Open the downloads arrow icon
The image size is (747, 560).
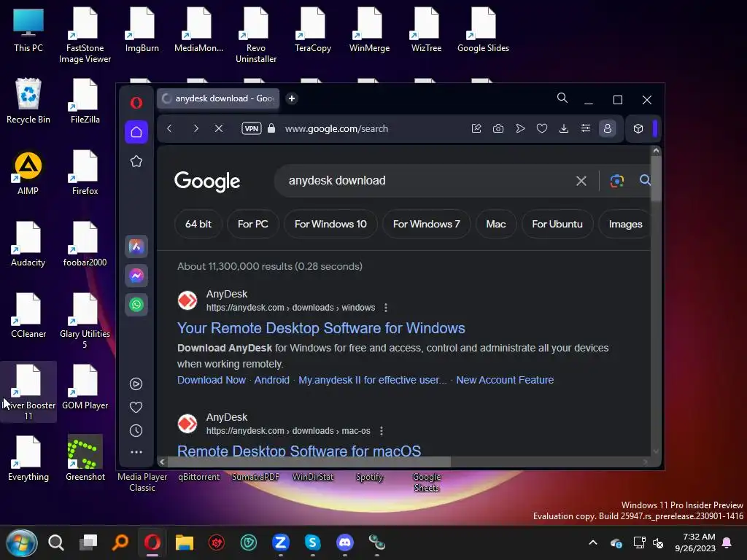tap(564, 128)
